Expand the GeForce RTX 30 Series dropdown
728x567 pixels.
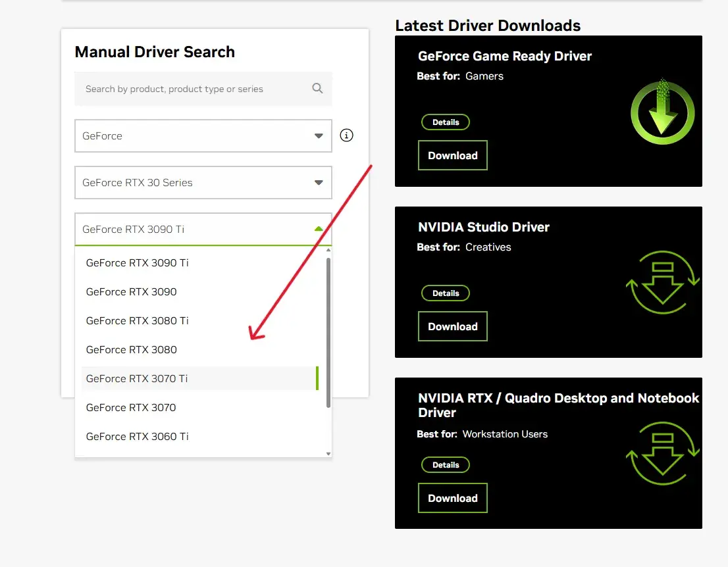tap(203, 183)
